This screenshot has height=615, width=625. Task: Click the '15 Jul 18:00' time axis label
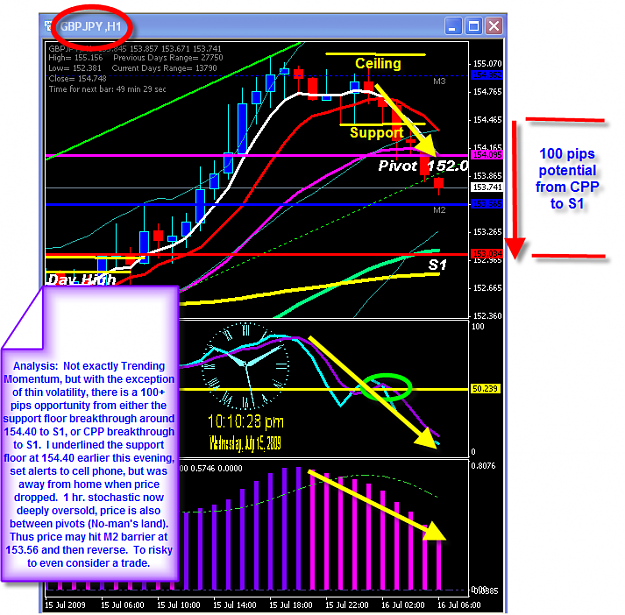click(291, 605)
